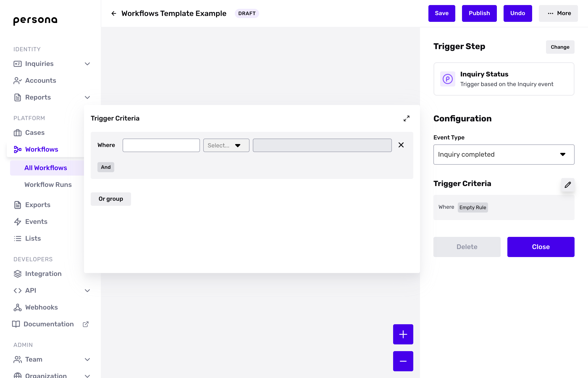This screenshot has height=378, width=588.
Task: Click the back arrow beside workflow title
Action: [x=114, y=13]
